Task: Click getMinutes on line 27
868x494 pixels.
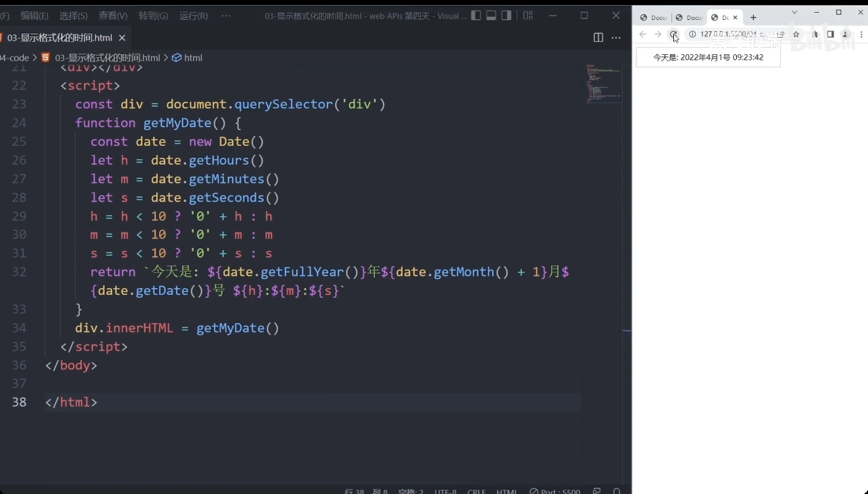Action: pos(227,179)
